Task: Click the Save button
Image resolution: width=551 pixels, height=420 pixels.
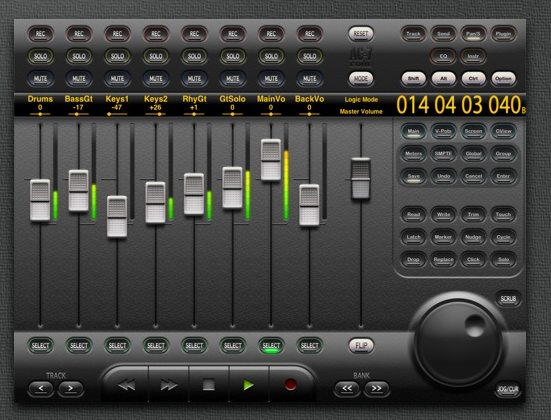Action: [x=413, y=176]
